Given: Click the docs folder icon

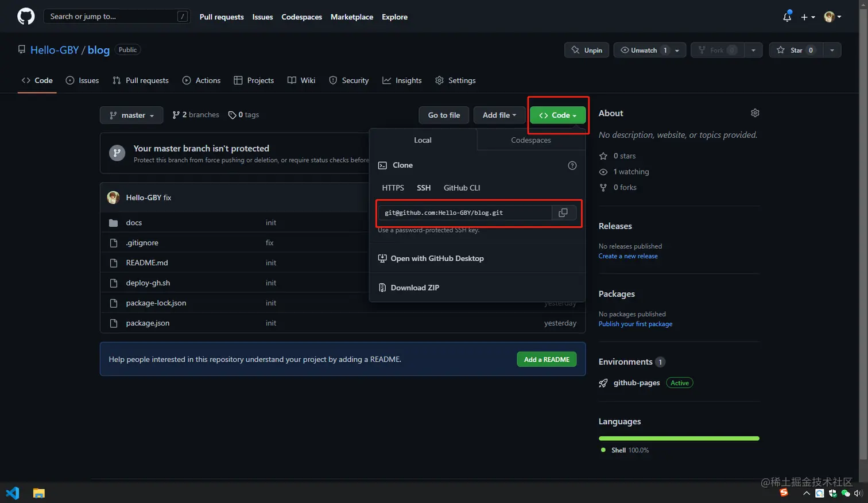Looking at the screenshot, I should [x=114, y=223].
